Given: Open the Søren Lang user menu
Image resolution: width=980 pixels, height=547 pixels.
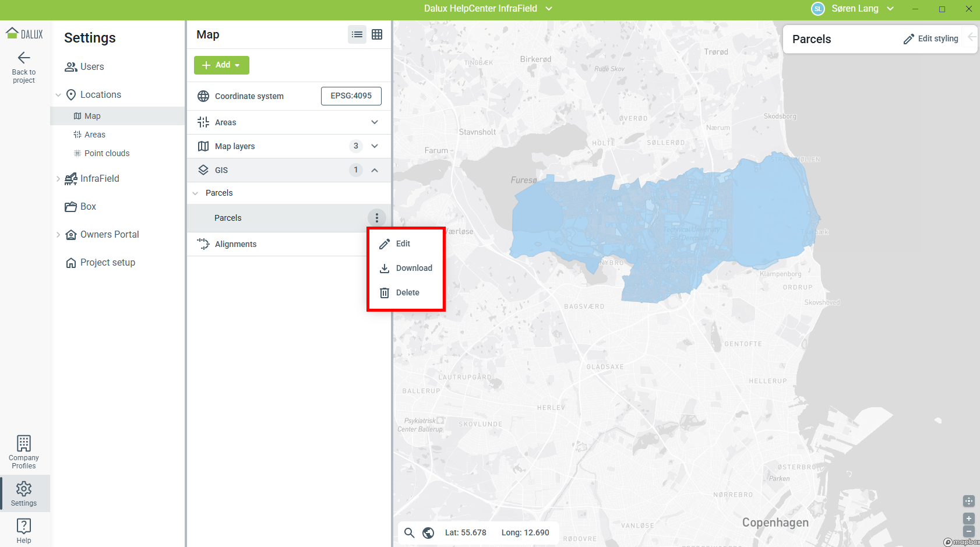Looking at the screenshot, I should click(x=854, y=9).
